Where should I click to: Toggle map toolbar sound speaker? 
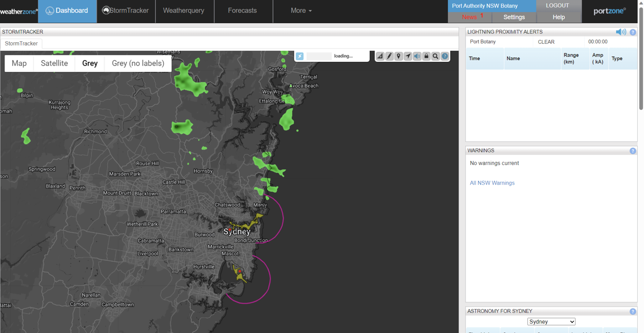coord(417,56)
